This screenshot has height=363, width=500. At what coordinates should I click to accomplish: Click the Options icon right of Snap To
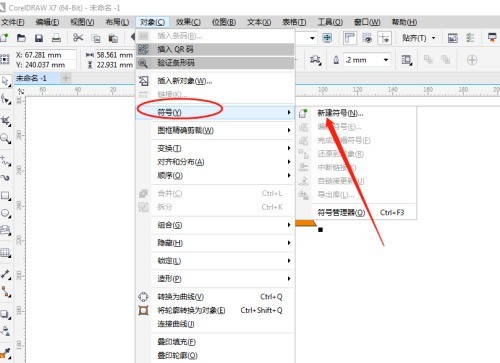(470, 38)
